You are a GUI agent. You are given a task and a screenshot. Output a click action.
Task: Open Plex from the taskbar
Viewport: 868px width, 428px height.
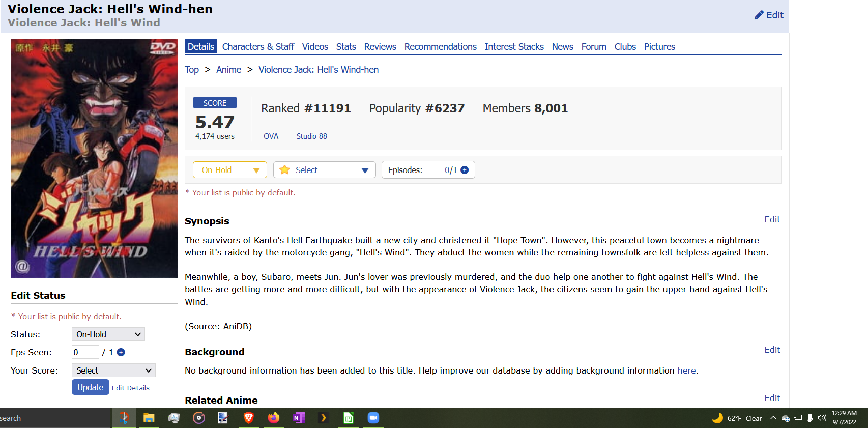point(323,418)
